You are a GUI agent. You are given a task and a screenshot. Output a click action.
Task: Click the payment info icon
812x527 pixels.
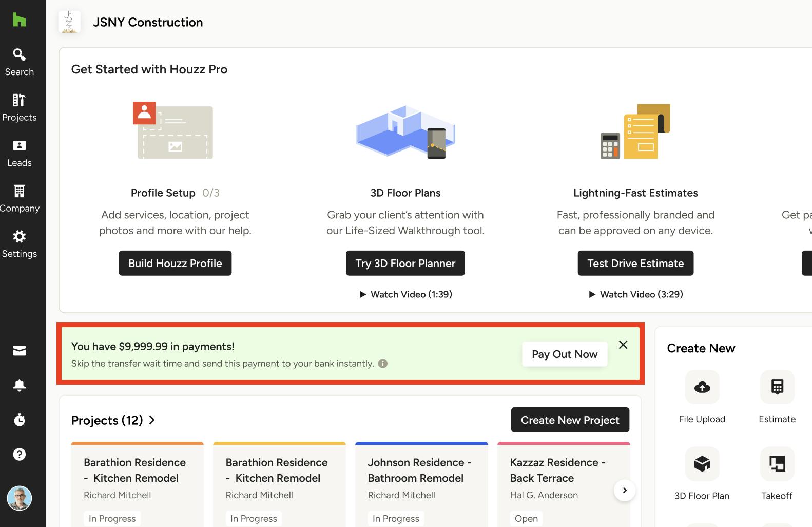tap(383, 364)
